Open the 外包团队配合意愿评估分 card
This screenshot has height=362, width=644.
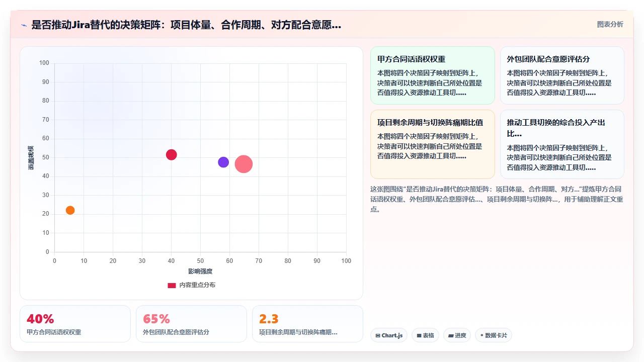pos(562,75)
